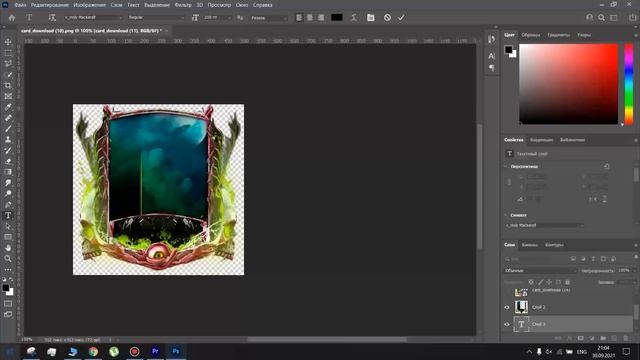Select the Move tool
The image size is (640, 360).
(8, 42)
